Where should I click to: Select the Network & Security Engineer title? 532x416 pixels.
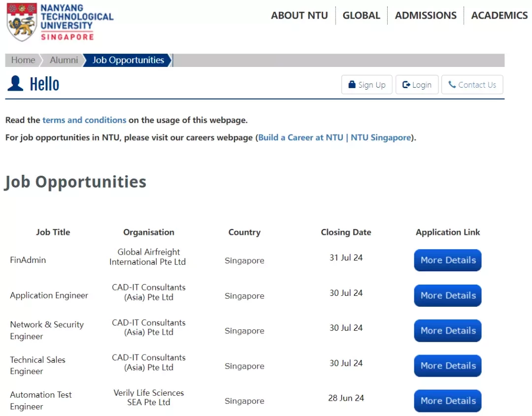tap(47, 330)
